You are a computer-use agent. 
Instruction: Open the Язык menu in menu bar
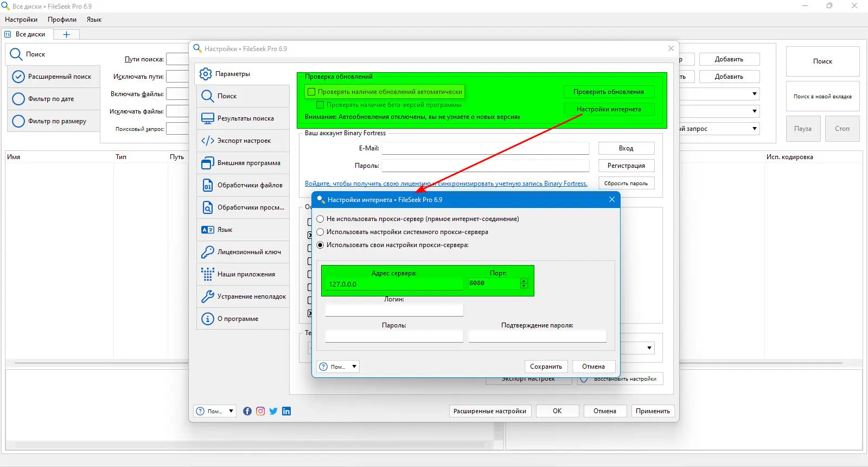point(94,20)
